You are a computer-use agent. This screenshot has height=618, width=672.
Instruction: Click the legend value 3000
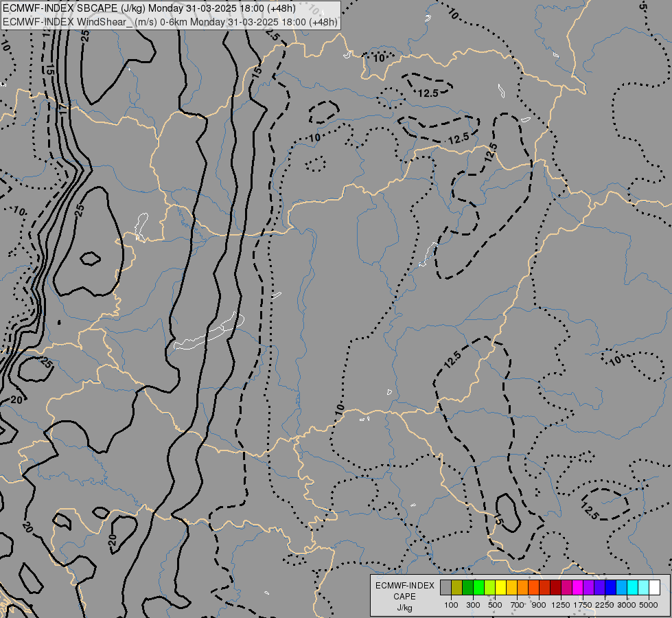(x=627, y=605)
